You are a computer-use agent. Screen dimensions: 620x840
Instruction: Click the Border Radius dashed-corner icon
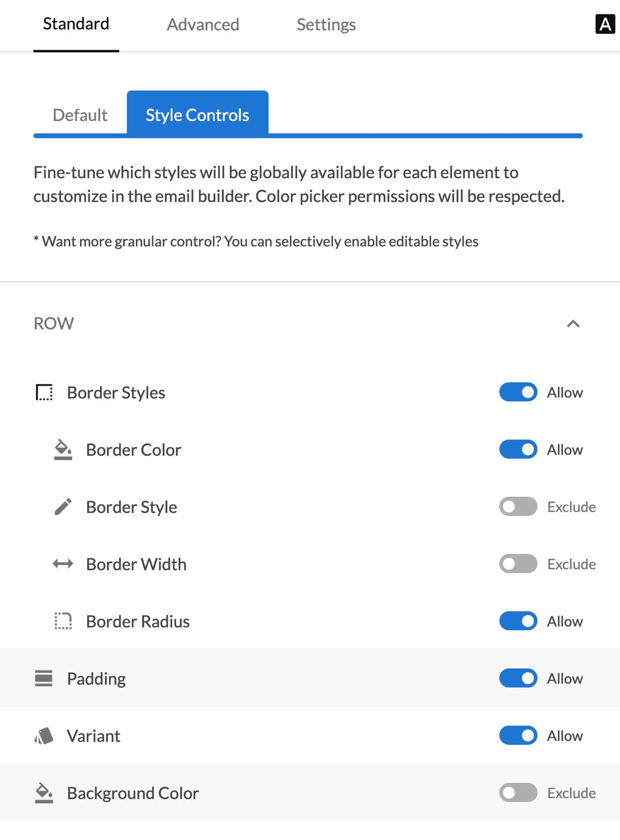63,621
